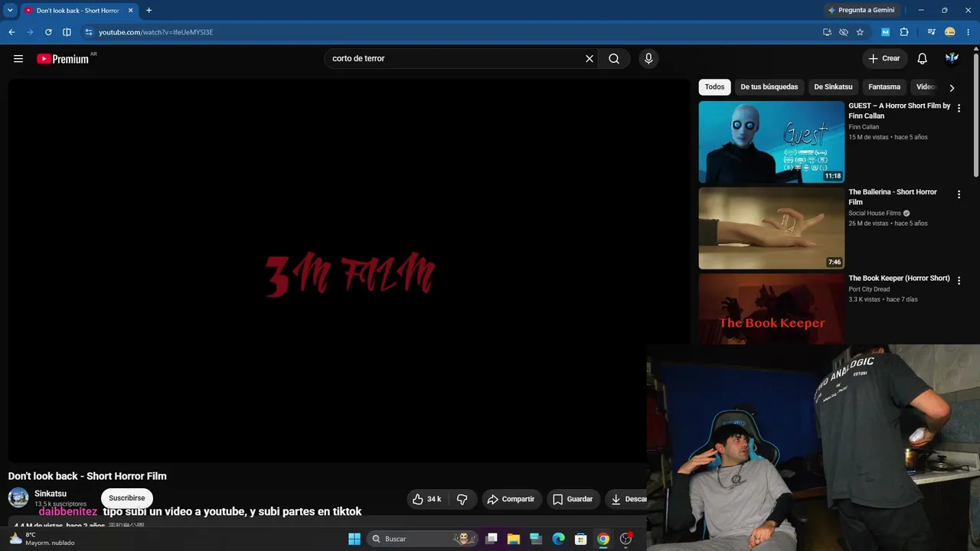Open the Sinkatsu channel name link
Image resolution: width=980 pixels, height=551 pixels.
(x=51, y=494)
